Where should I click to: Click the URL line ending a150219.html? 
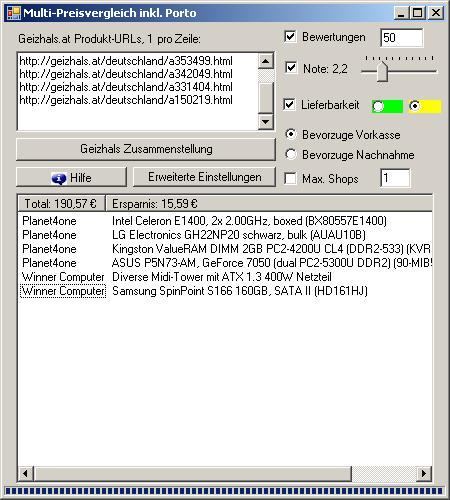point(126,100)
